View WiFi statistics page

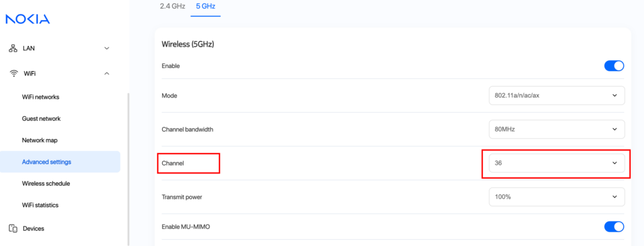(40, 205)
